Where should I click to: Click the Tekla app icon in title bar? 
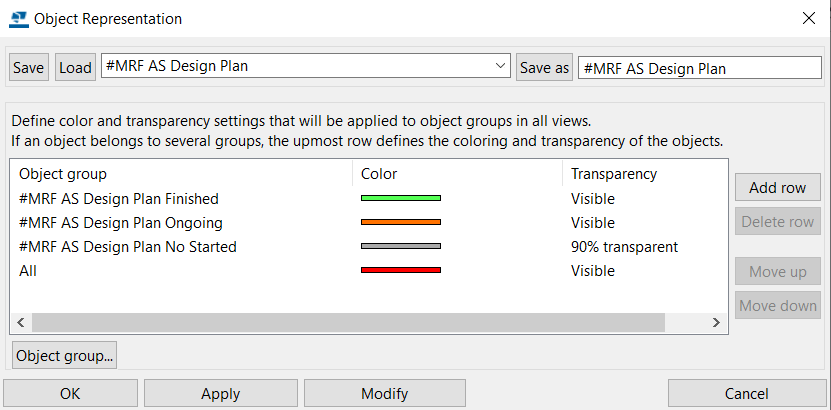pyautogui.click(x=19, y=19)
